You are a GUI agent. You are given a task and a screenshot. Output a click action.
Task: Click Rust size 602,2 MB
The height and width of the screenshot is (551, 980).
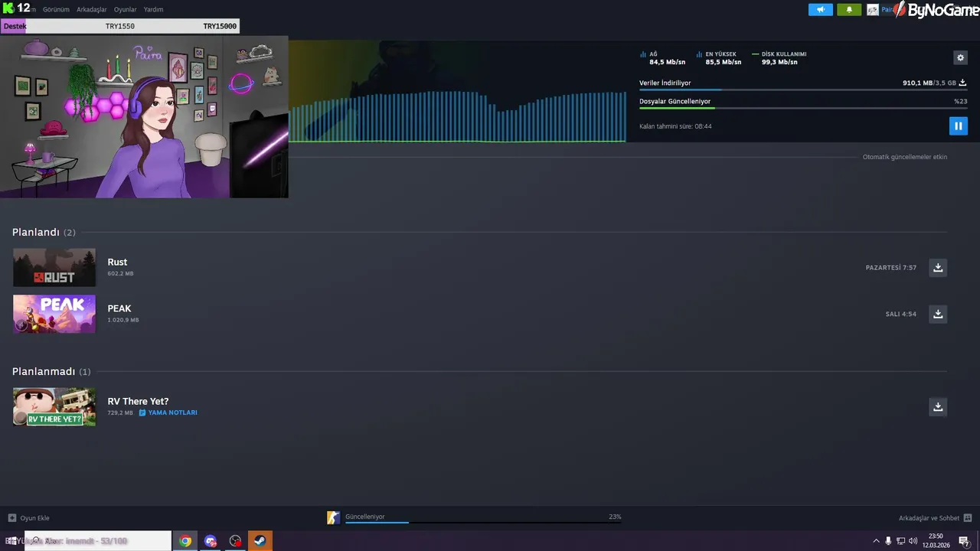click(120, 273)
